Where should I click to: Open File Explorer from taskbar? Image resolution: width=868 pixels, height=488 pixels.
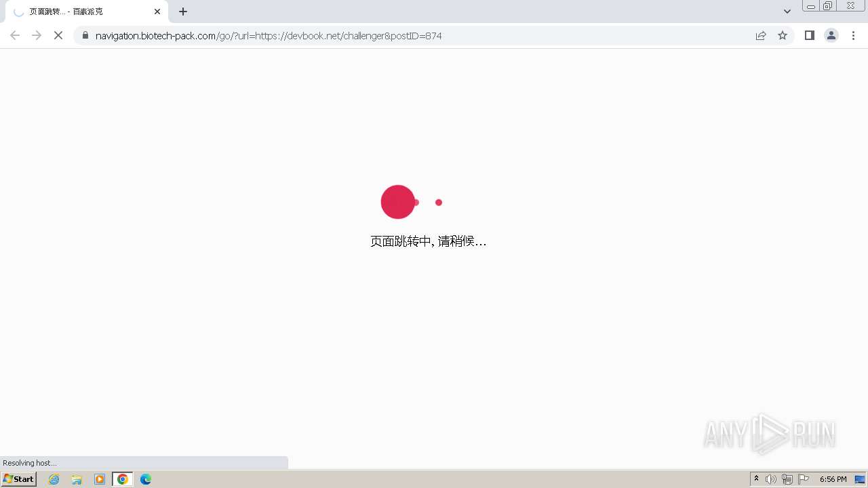click(77, 479)
